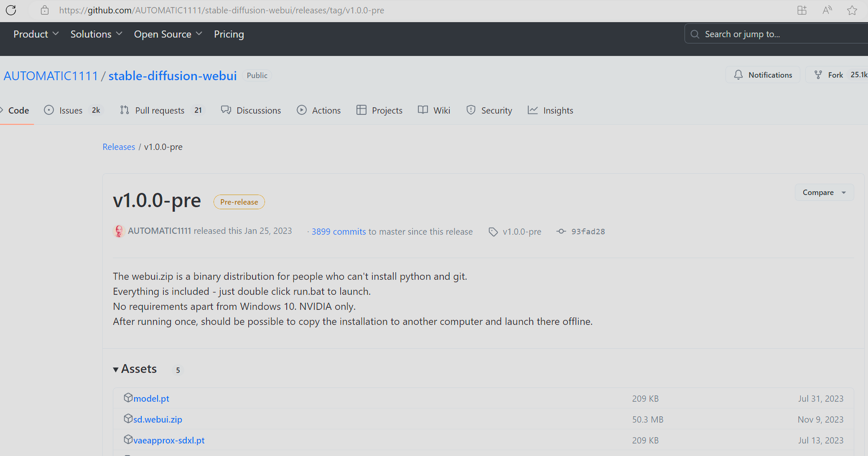Download model.pt asset
Viewport: 868px width, 456px height.
pyautogui.click(x=151, y=398)
